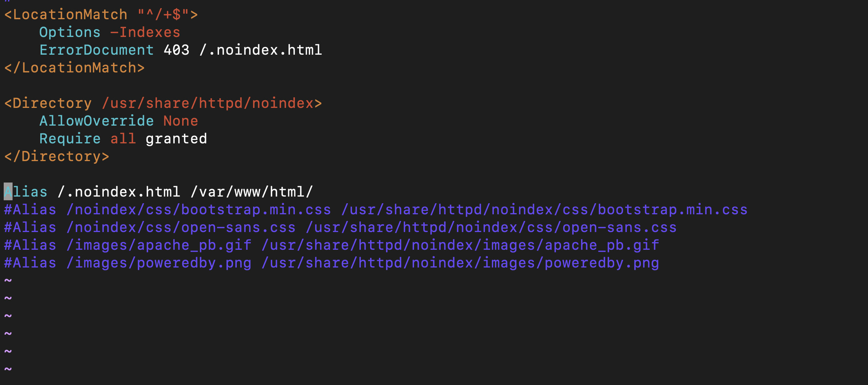Click the '403' error code
868x385 pixels.
[177, 50]
